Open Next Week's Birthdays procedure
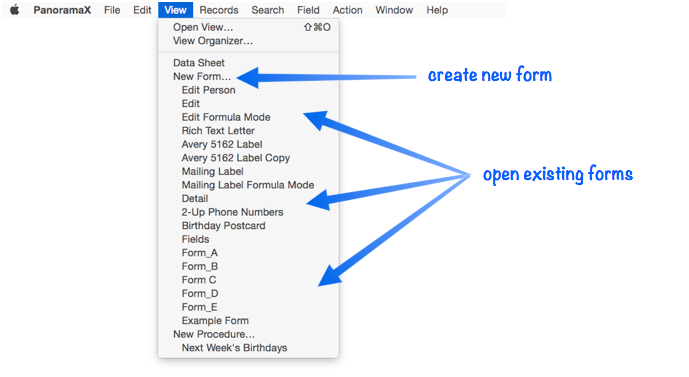The height and width of the screenshot is (377, 689). pos(249,348)
